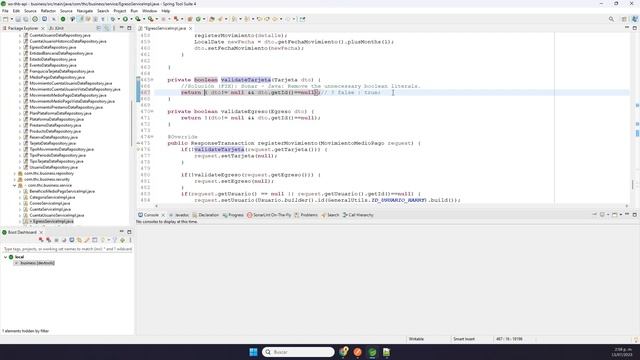Click the green Run launch icon
Viewport: 640px width, 360px height.
pyautogui.click(x=125, y=19)
